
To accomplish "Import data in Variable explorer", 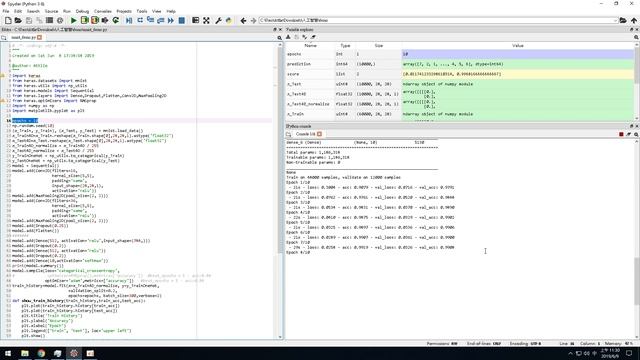I will [288, 37].
